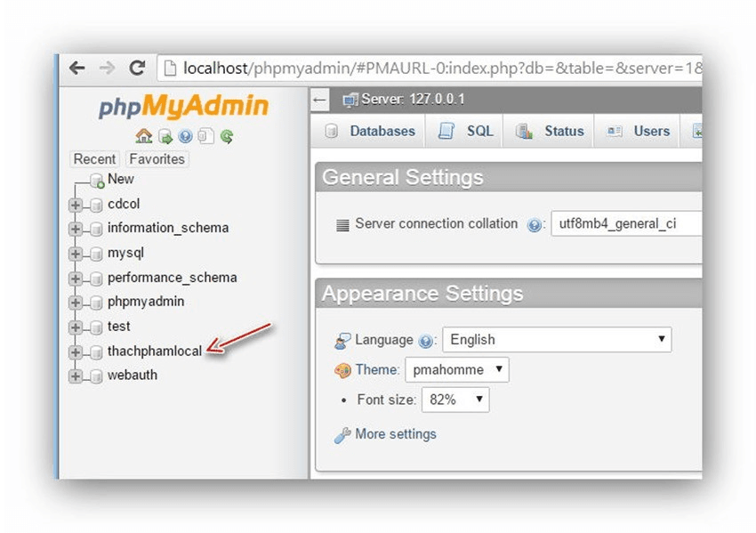Click the Log out icon
The height and width of the screenshot is (533, 756).
pyautogui.click(x=165, y=137)
